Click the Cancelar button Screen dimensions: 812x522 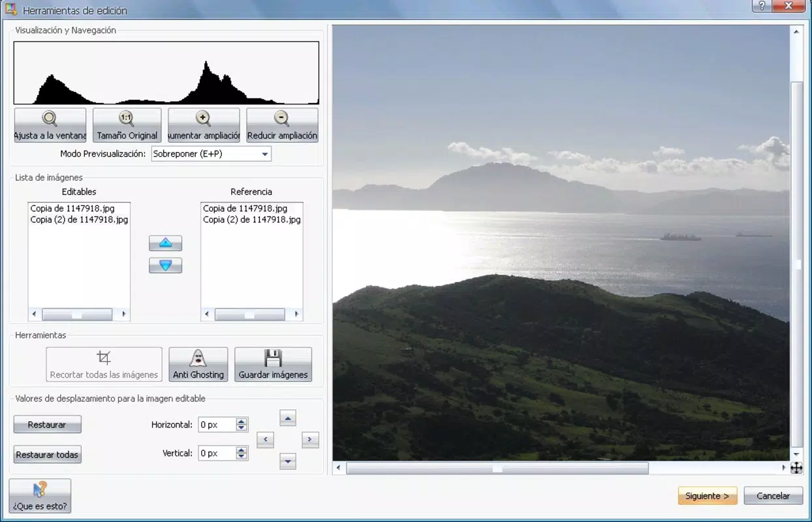point(773,496)
